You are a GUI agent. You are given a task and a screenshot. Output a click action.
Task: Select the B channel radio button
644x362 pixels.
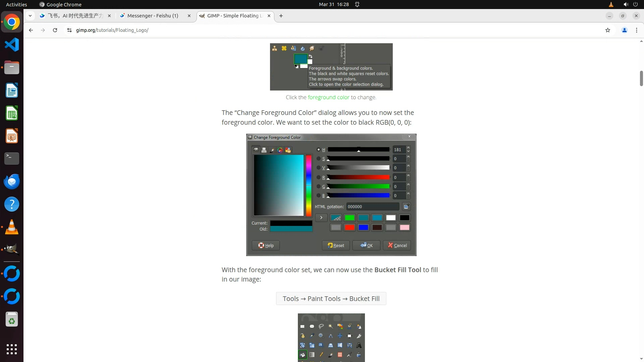point(318,195)
